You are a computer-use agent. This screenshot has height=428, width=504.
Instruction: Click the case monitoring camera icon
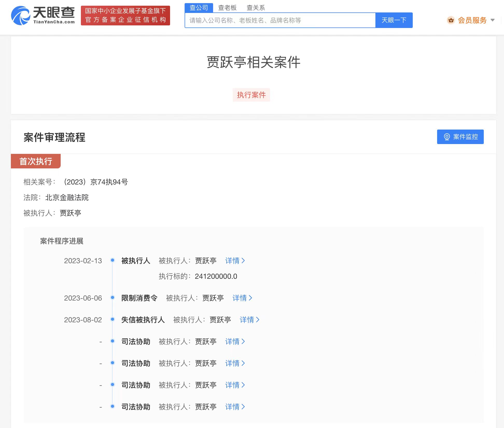446,137
